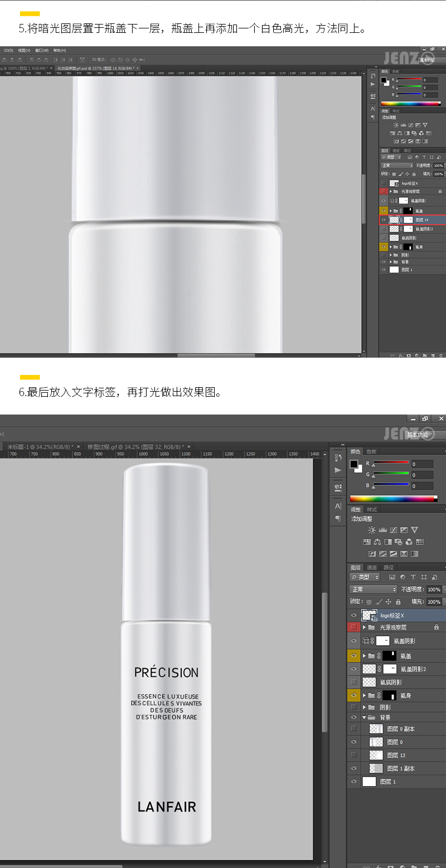Expand the 光源观察层 group in step 6 window
This screenshot has height=868, width=446.
tap(365, 627)
